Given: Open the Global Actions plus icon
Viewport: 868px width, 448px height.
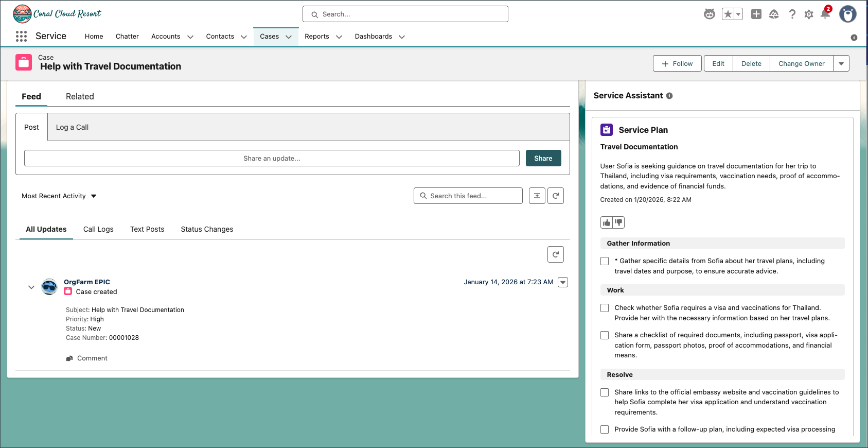Looking at the screenshot, I should [756, 14].
